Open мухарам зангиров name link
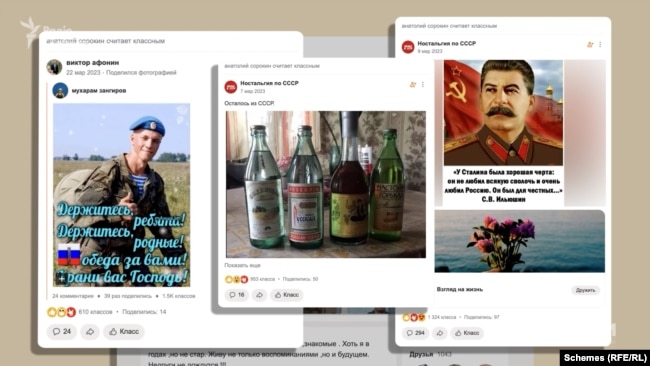Image resolution: width=650 pixels, height=366 pixels. point(99,90)
